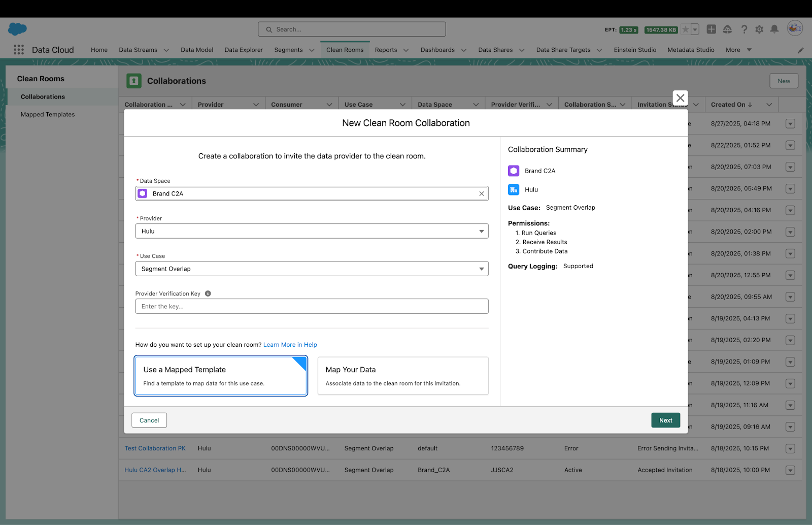
Task: Click the Provider Verification Key info icon
Action: (x=208, y=293)
